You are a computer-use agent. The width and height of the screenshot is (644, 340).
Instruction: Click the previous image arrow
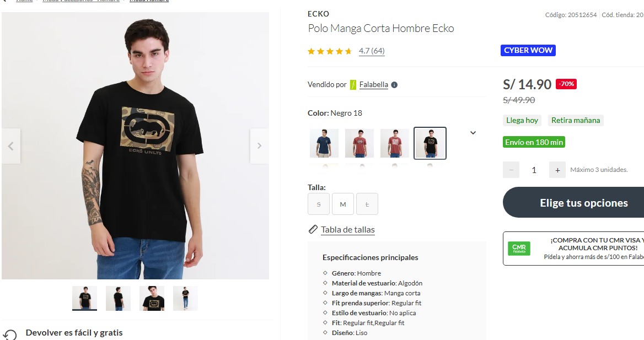[x=10, y=146]
